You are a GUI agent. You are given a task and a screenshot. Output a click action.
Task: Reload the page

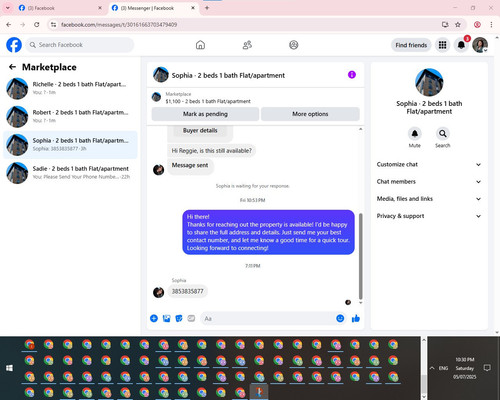point(37,25)
